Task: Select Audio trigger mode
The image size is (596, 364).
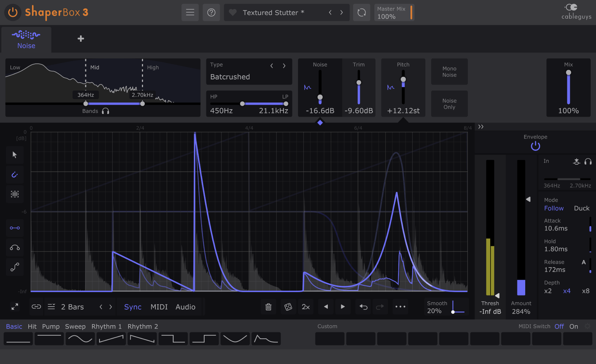Action: point(186,307)
